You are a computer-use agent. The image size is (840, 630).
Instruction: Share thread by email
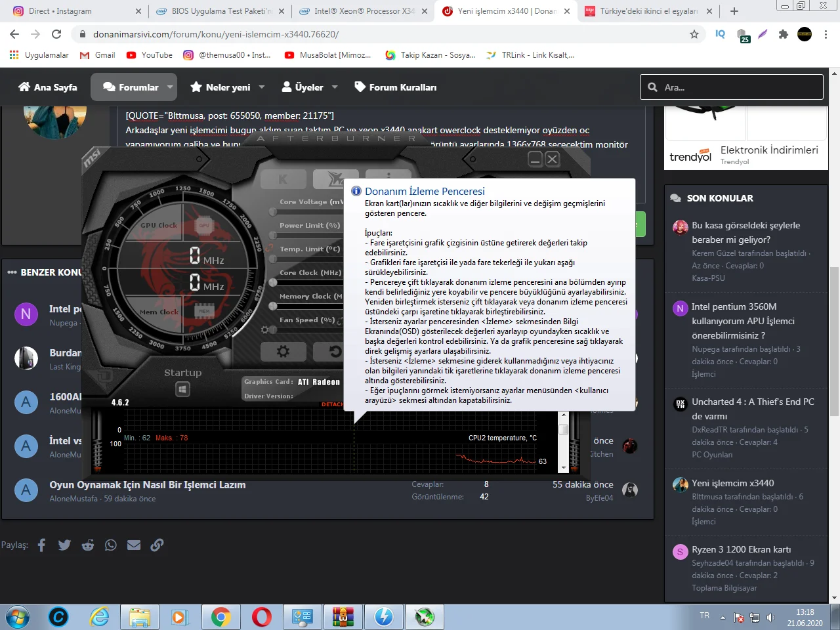(x=134, y=545)
